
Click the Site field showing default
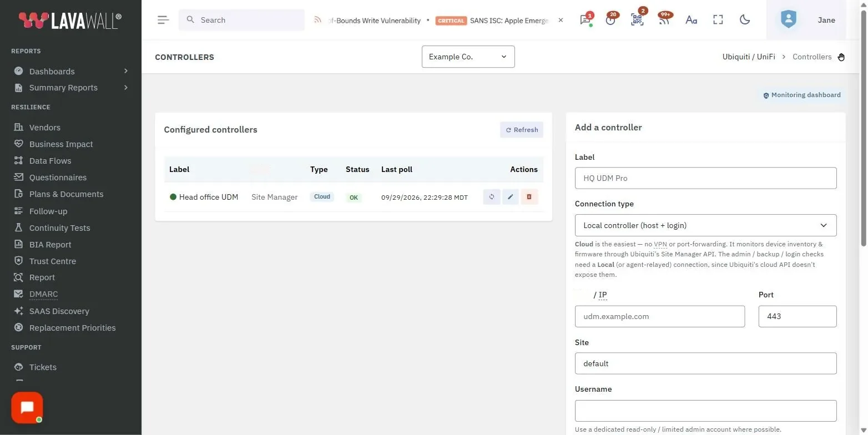pyautogui.click(x=705, y=363)
